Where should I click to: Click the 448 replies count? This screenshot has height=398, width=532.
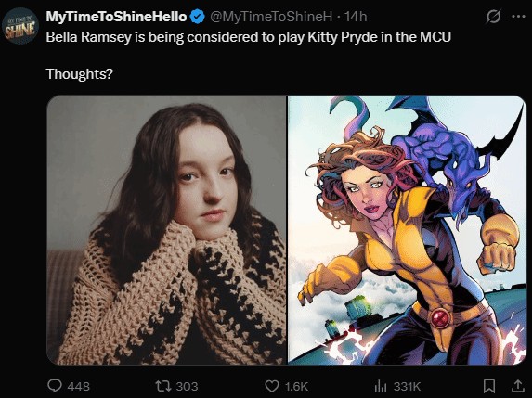click(x=79, y=386)
